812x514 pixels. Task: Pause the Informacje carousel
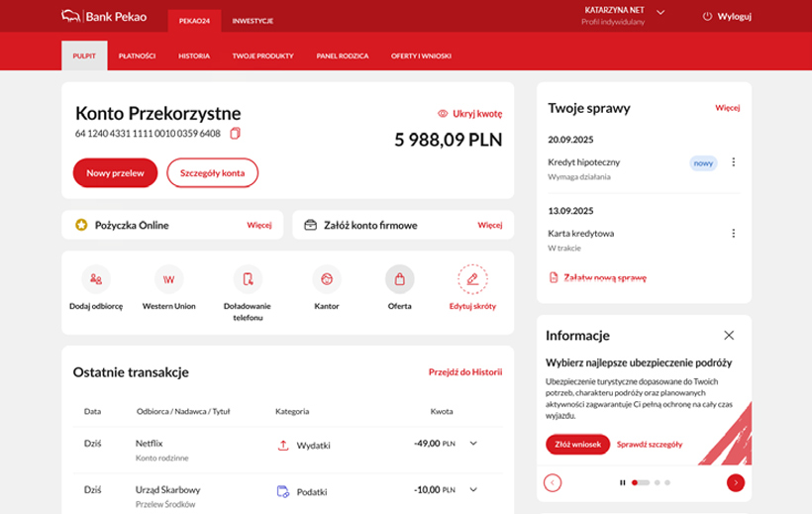pyautogui.click(x=623, y=482)
